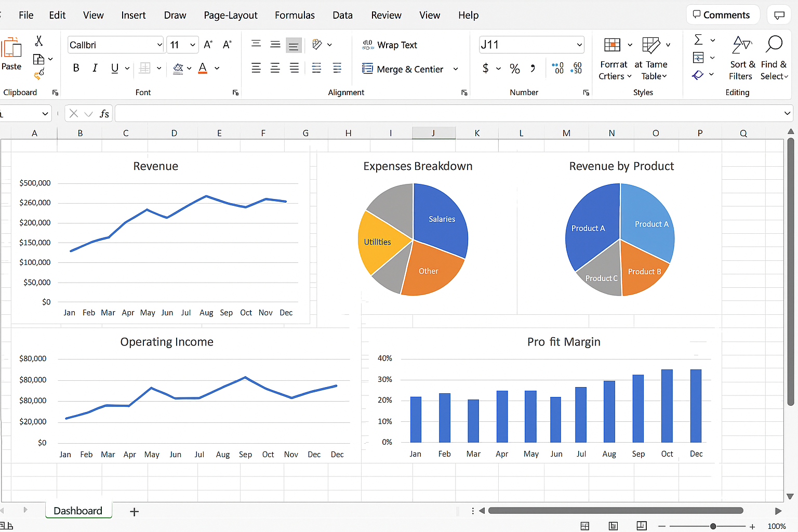Click Merge & Center button
Image resolution: width=798 pixels, height=532 pixels.
click(x=403, y=69)
